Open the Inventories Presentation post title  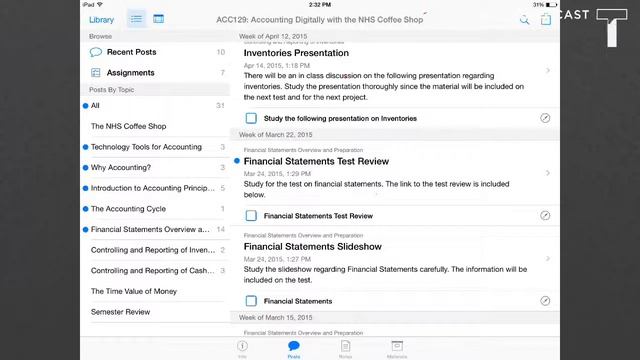pyautogui.click(x=296, y=53)
